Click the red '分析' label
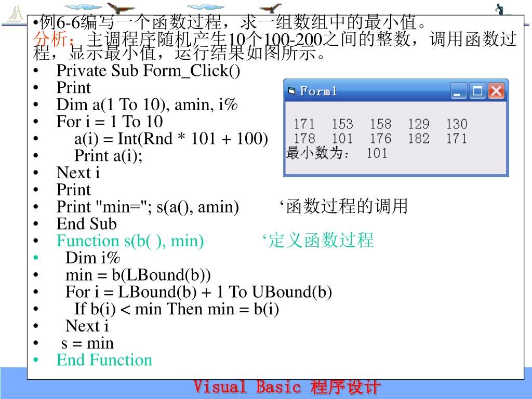 tap(50, 38)
